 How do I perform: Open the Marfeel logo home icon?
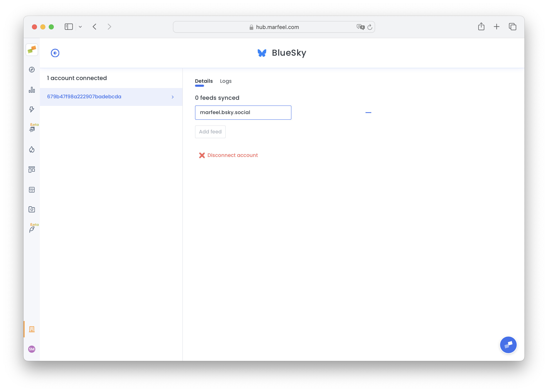(32, 50)
